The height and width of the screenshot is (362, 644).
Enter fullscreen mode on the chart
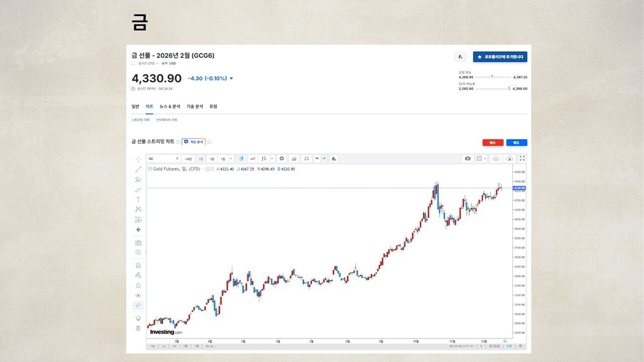522,158
